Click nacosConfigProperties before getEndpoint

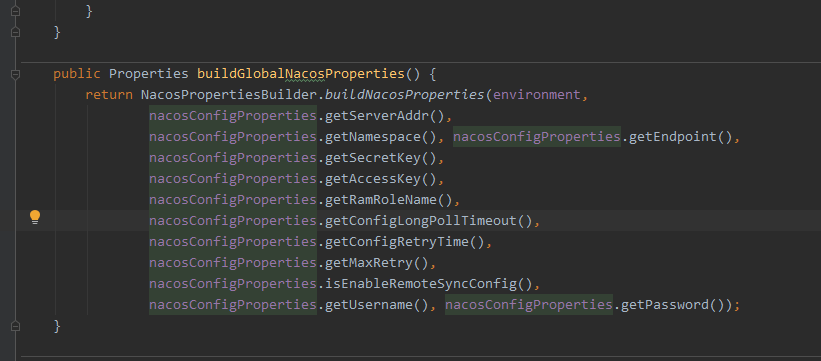[x=537, y=137]
